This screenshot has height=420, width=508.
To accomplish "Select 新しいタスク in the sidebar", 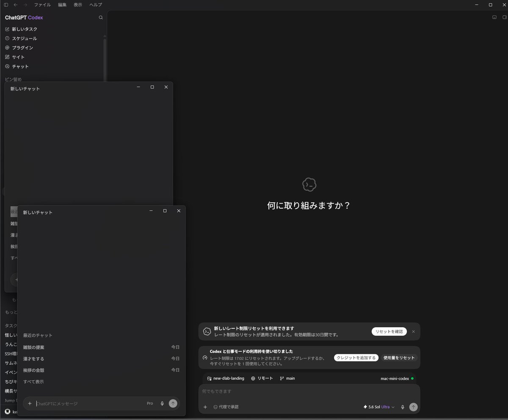I will coord(25,29).
